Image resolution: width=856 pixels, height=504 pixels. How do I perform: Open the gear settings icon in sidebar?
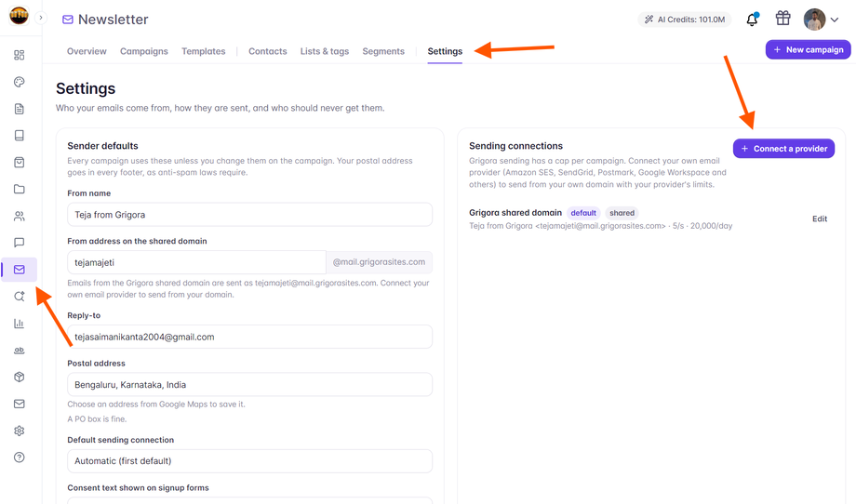tap(20, 431)
